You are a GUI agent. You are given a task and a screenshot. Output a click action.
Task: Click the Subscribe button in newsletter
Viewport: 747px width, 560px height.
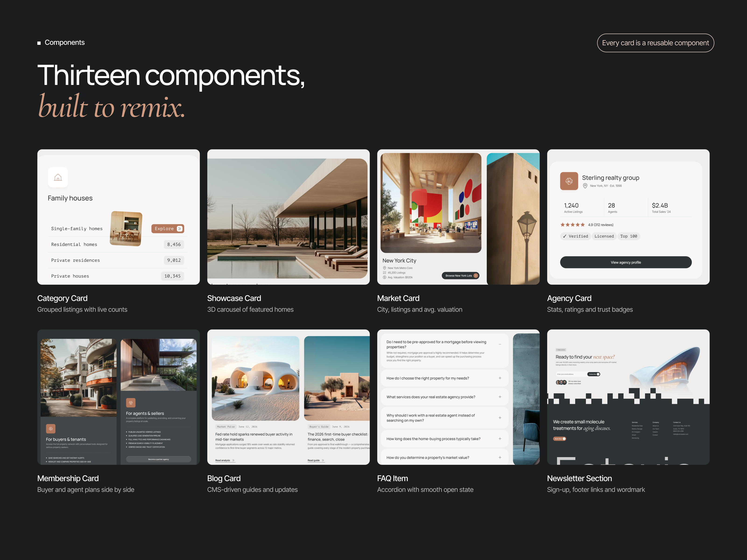(594, 374)
